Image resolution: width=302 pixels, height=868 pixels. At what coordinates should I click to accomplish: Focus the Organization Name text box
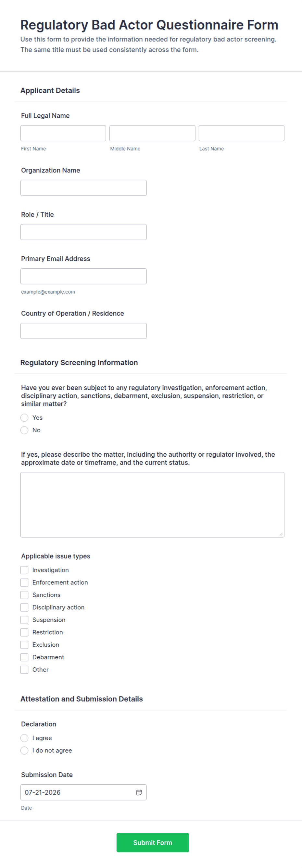tap(83, 188)
